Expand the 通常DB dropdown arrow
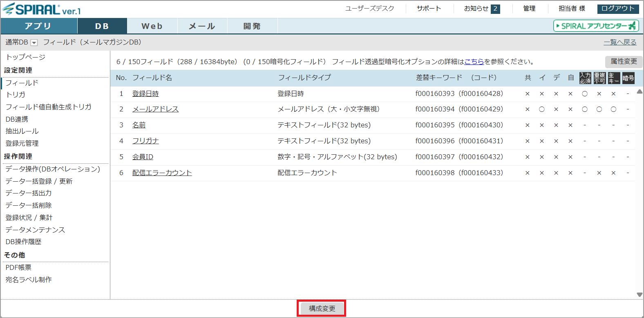This screenshot has height=318, width=644. pos(34,43)
